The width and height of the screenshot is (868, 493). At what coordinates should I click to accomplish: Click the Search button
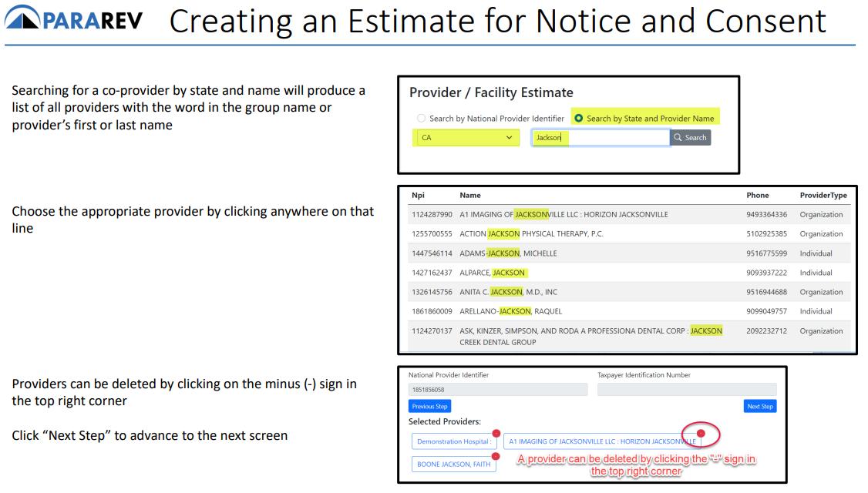690,138
